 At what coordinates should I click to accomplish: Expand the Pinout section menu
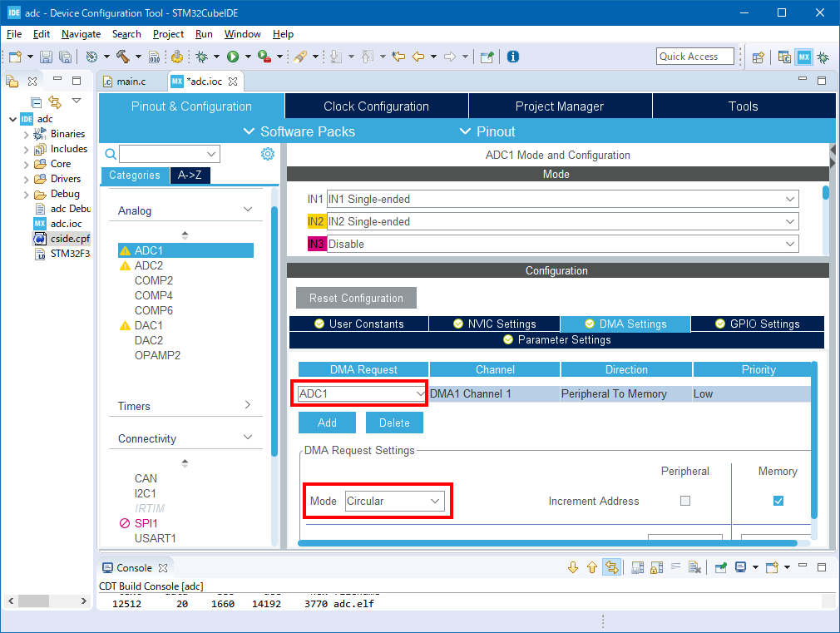click(x=487, y=131)
